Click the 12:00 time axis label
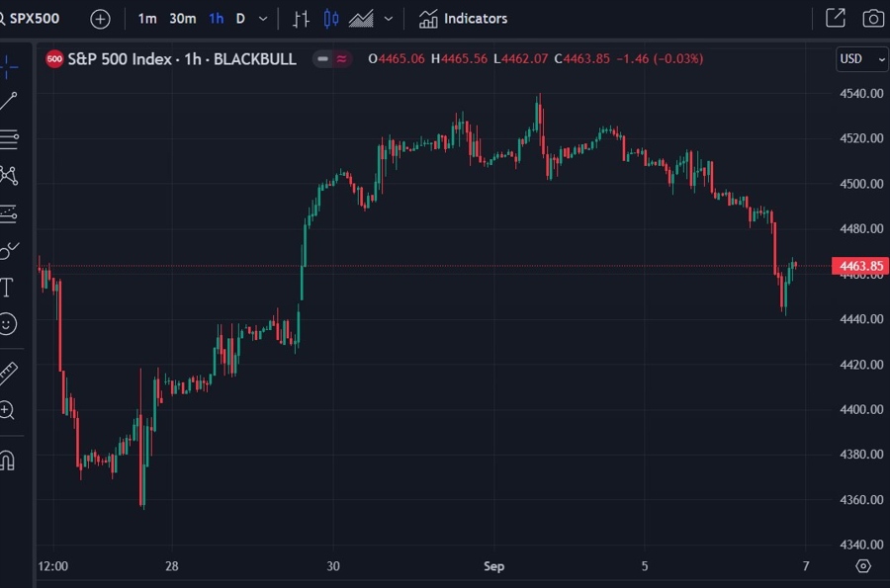 [x=52, y=566]
